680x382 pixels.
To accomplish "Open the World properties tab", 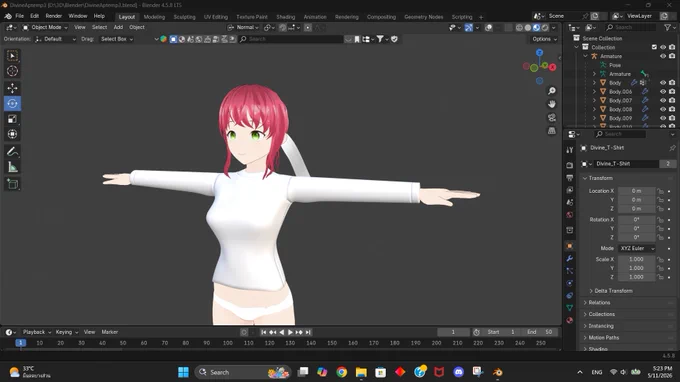I will (570, 215).
